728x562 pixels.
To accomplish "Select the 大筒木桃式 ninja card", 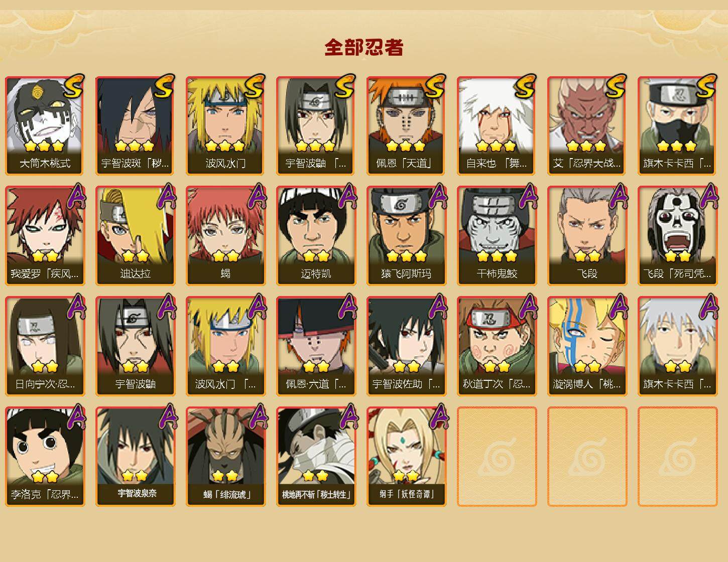I will (45, 125).
